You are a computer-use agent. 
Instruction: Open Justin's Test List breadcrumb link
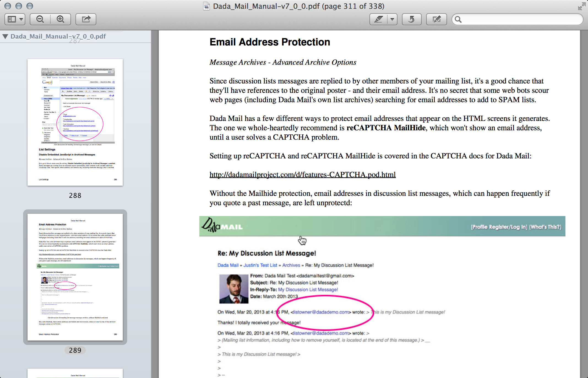click(260, 265)
